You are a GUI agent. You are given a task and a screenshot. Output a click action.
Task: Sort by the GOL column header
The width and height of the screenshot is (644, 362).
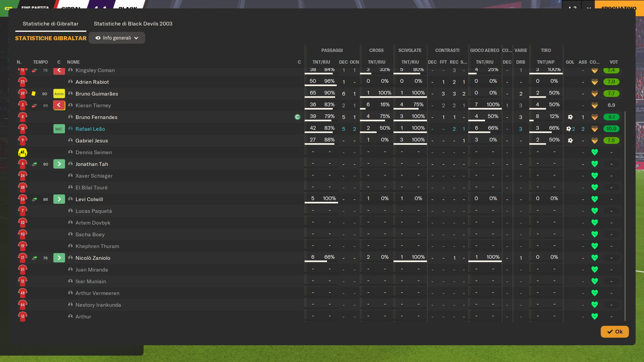[x=570, y=62]
